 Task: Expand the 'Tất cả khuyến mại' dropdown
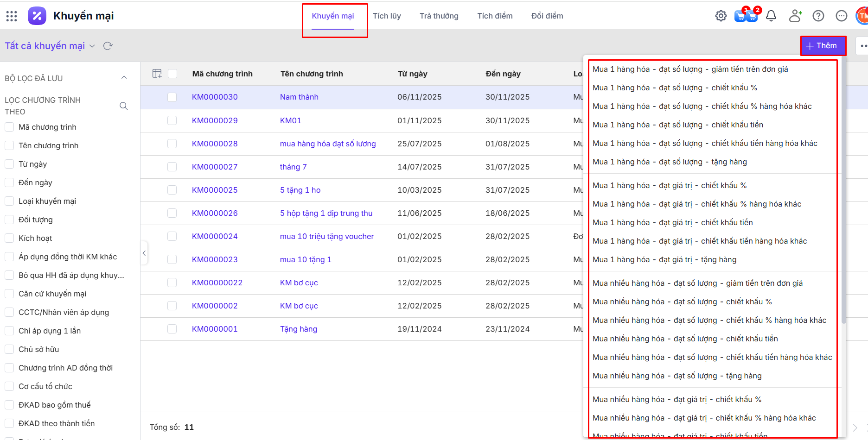tap(92, 46)
